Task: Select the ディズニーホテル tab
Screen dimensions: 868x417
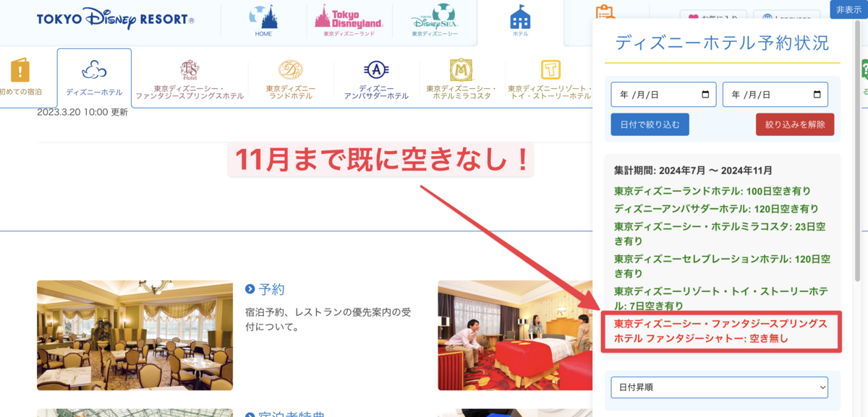Action: 94,78
